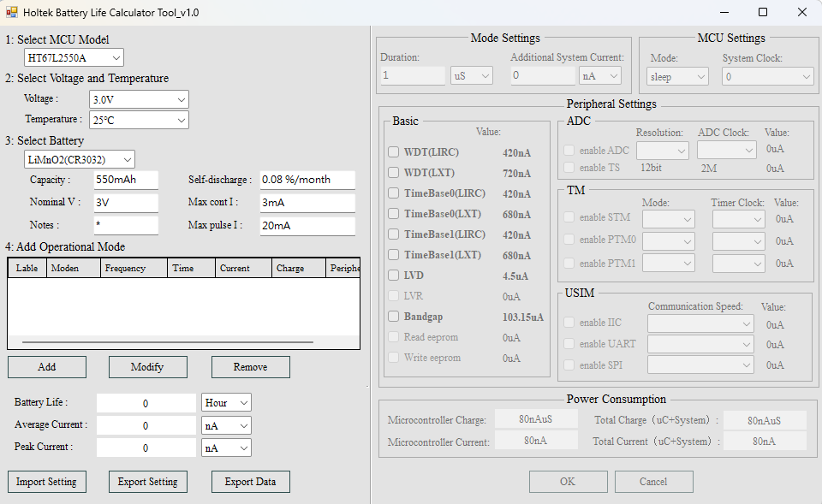Click Export Data button
The image size is (822, 504).
(250, 482)
